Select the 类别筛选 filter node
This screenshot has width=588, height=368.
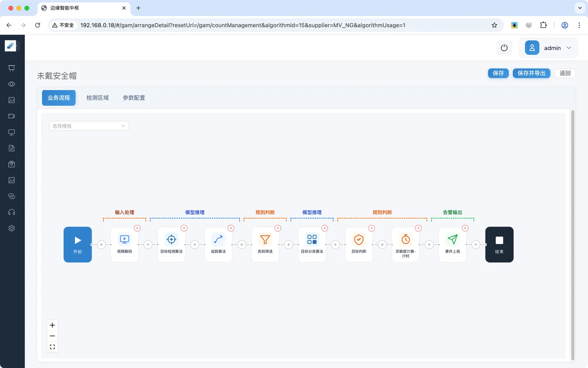(265, 245)
